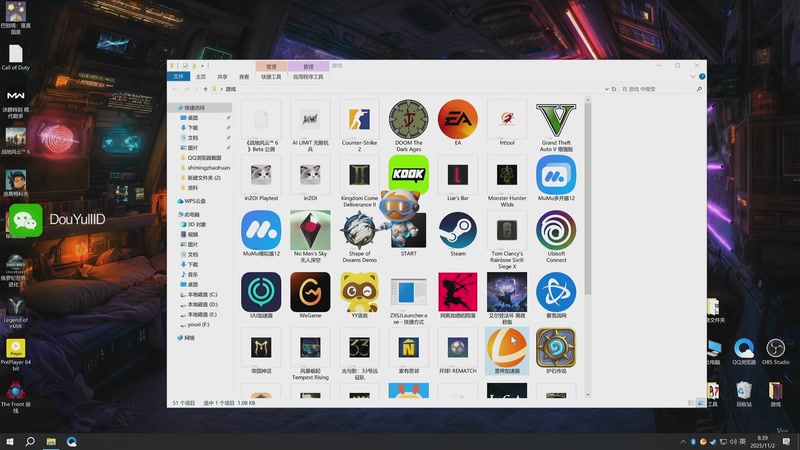Open taskbar search
This screenshot has width=800, height=450.
(x=30, y=441)
